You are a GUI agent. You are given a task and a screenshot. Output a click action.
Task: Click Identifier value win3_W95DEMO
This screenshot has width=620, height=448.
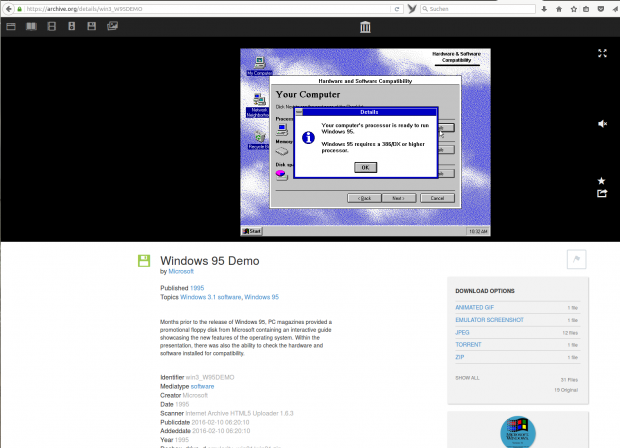click(210, 377)
